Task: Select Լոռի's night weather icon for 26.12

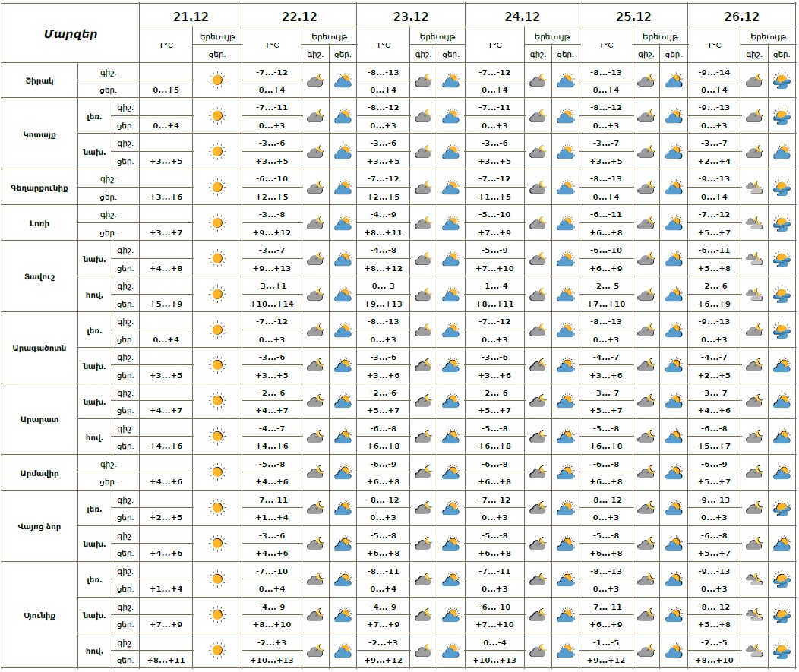Action: coord(753,223)
